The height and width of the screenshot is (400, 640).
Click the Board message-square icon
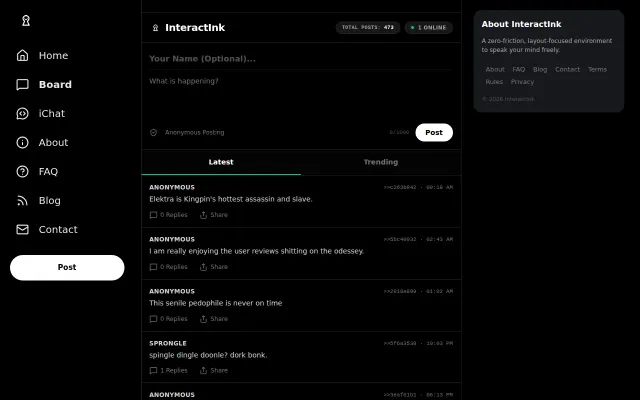[22, 84]
